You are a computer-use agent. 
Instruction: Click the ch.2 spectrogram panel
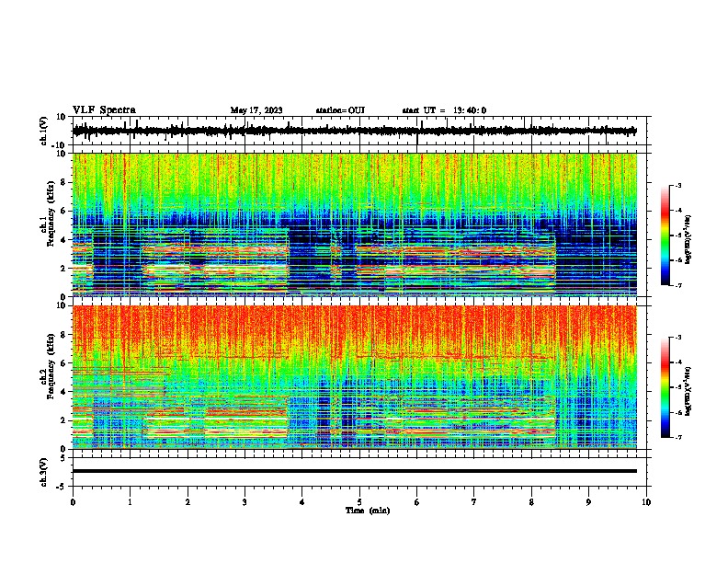(355, 377)
